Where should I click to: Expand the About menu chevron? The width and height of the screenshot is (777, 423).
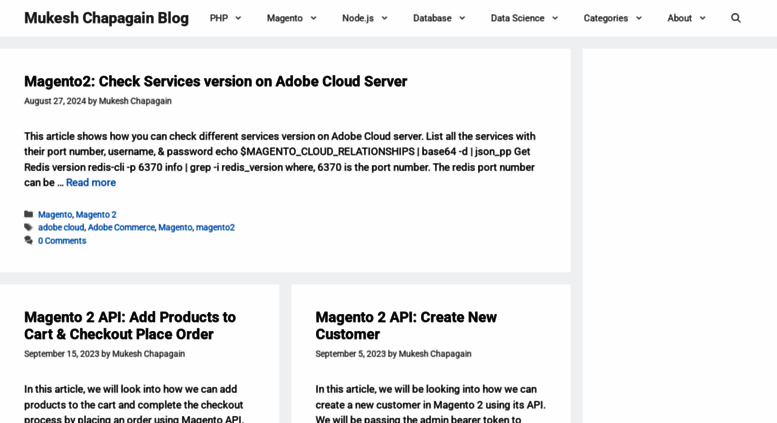coord(702,18)
